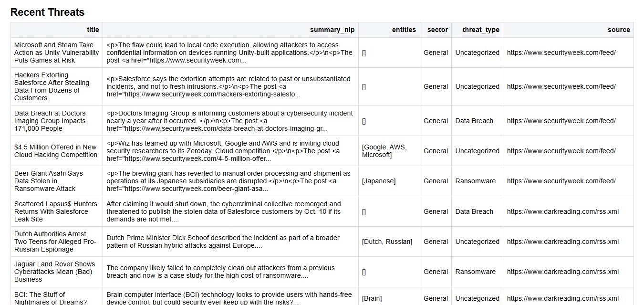The height and width of the screenshot is (305, 644).
Task: Select the Hackers Extorting Salesforce title cell
Action: pos(57,86)
